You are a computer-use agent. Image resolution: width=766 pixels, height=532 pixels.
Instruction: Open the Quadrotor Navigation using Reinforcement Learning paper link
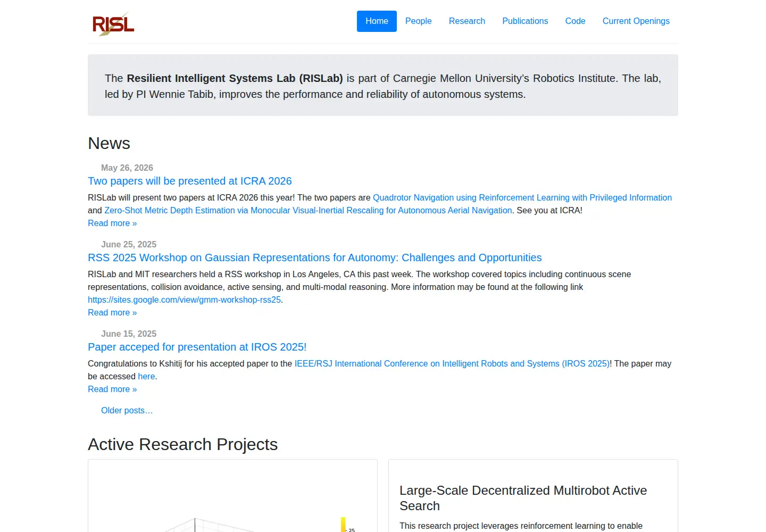522,197
